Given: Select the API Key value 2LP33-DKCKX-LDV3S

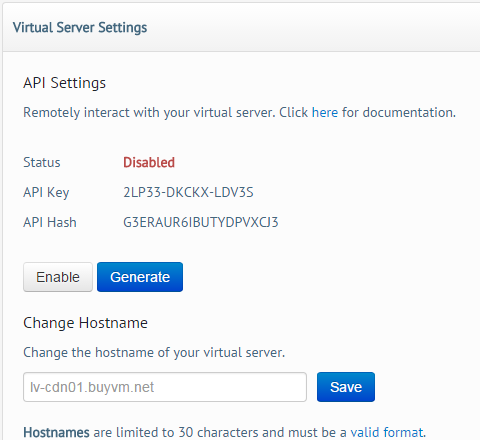Looking at the screenshot, I should point(188,192).
